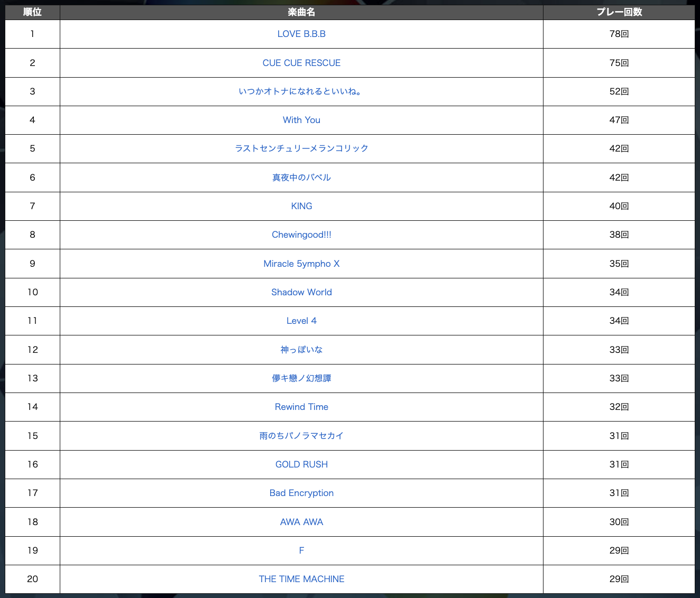The image size is (700, 598).
Task: Click rank number 20 cell
Action: pyautogui.click(x=32, y=579)
